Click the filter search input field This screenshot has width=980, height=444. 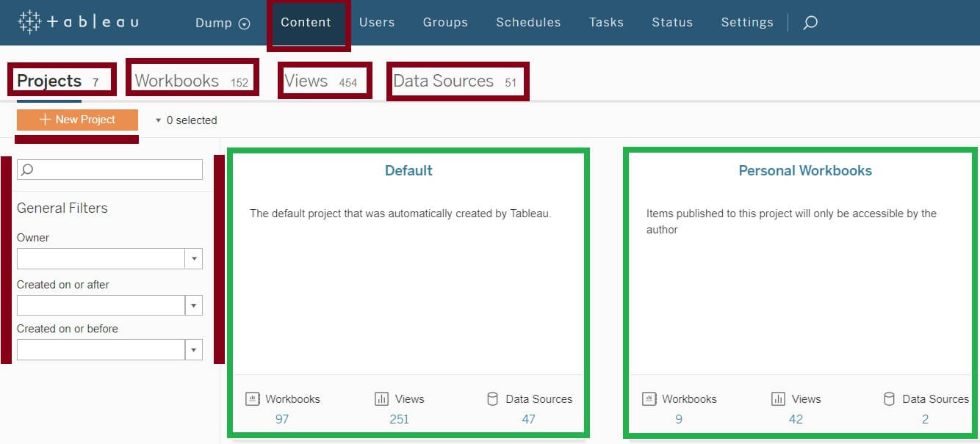pyautogui.click(x=110, y=170)
